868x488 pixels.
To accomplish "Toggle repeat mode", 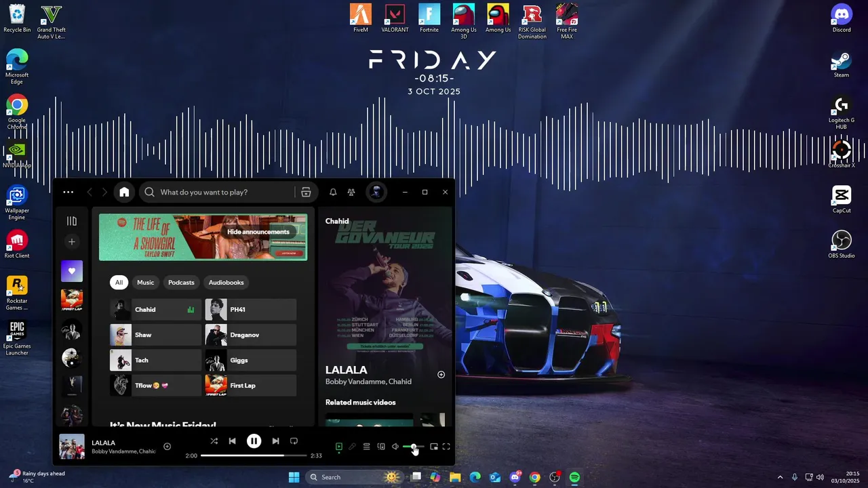I will (294, 441).
